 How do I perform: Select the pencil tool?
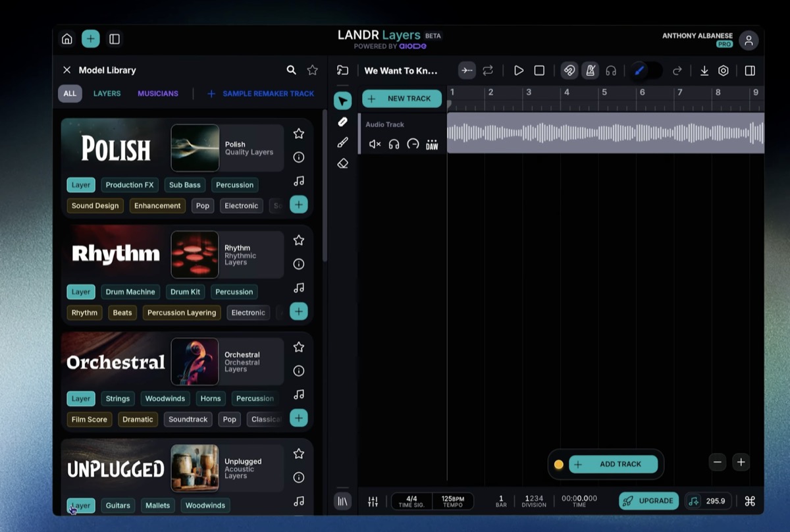342,122
